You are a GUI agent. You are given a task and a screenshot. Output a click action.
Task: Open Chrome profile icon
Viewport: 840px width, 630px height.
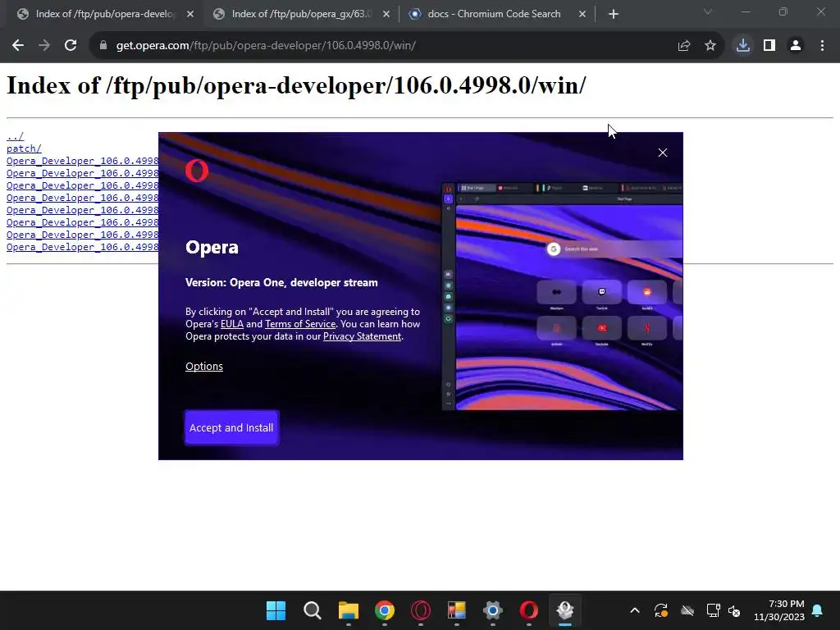point(796,46)
